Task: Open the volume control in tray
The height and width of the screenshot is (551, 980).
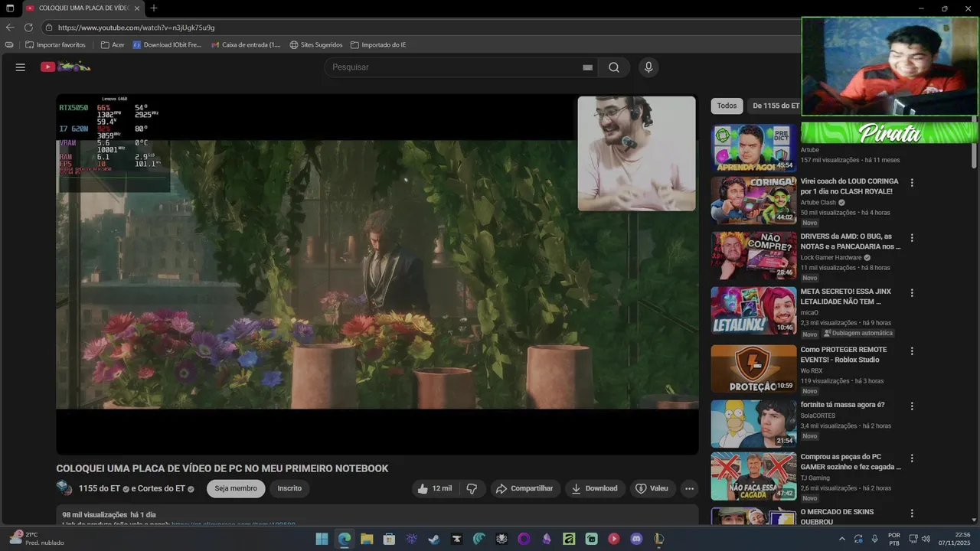Action: coord(926,539)
